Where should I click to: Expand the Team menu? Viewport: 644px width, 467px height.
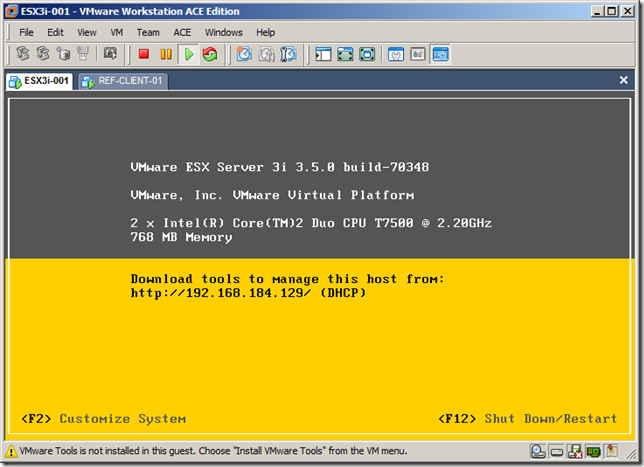click(148, 32)
